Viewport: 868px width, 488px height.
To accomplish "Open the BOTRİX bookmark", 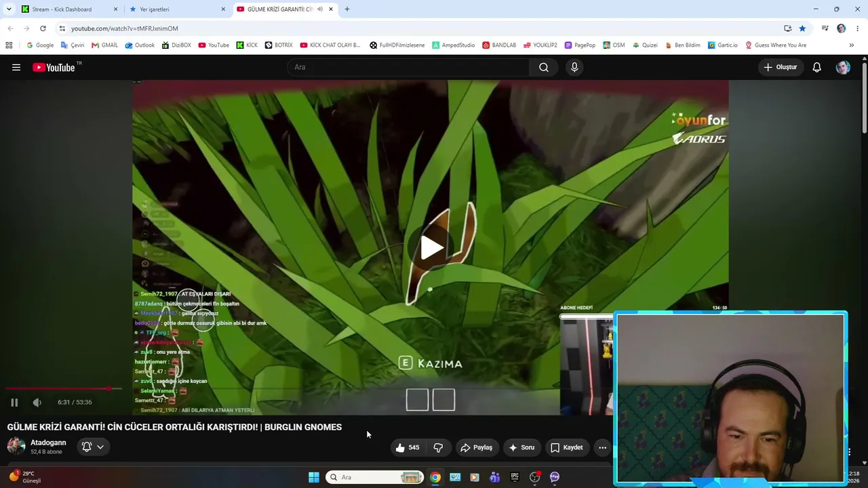I will point(279,45).
